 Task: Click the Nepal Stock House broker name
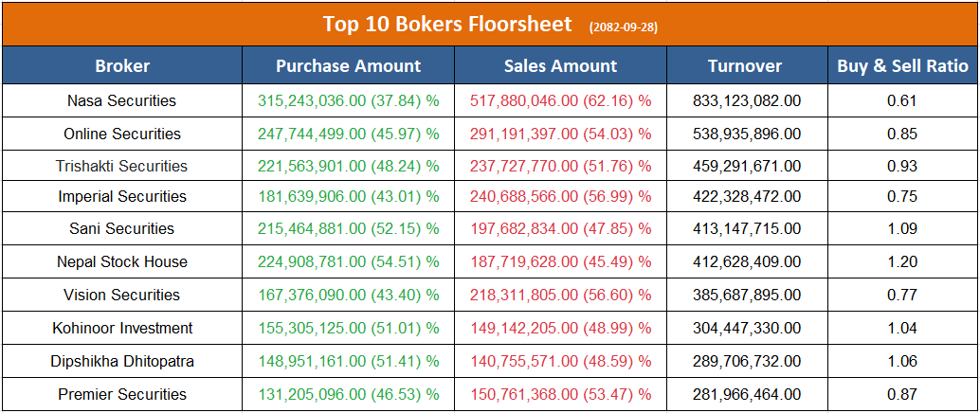point(122,261)
